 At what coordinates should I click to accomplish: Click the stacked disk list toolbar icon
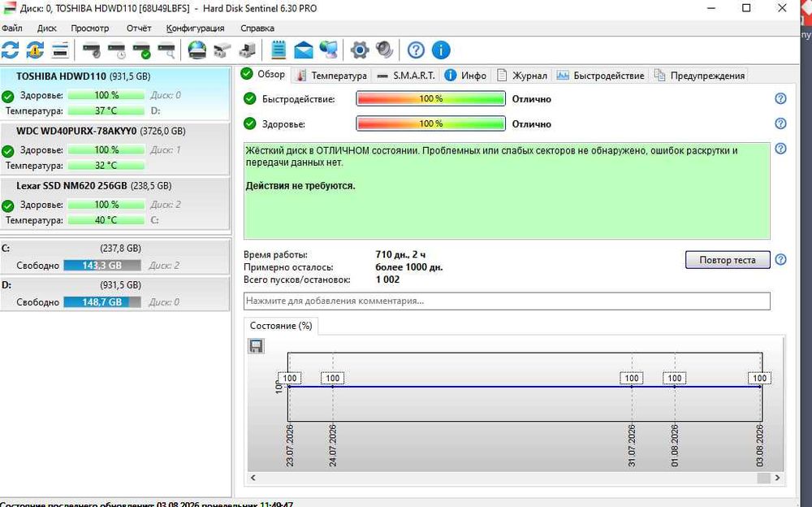(x=60, y=50)
